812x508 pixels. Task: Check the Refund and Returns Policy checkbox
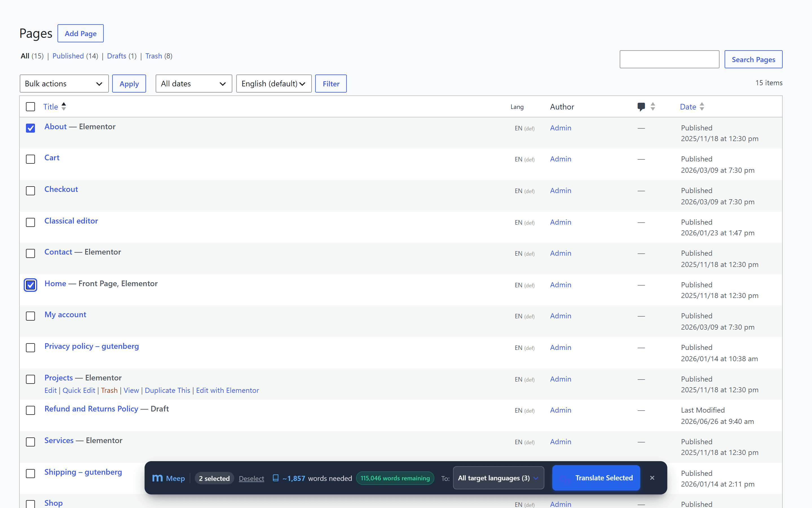(30, 410)
